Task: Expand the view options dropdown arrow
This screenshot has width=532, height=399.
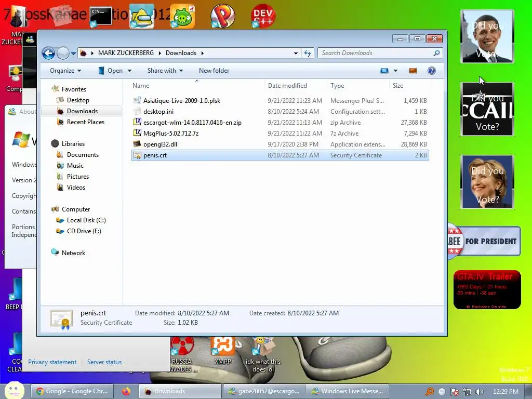Action: [395, 71]
